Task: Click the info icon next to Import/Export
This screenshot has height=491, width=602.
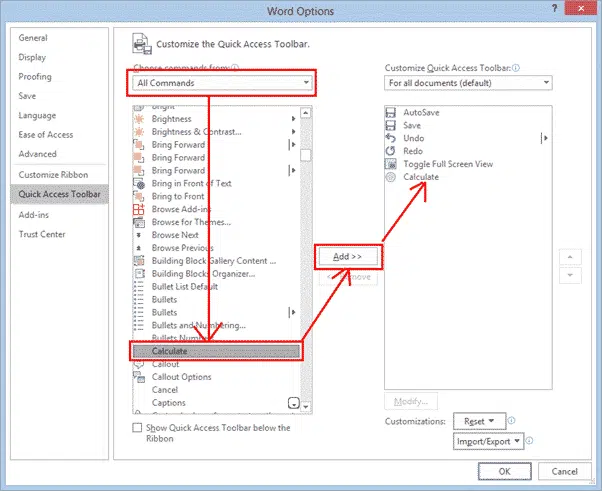Action: coord(529,441)
